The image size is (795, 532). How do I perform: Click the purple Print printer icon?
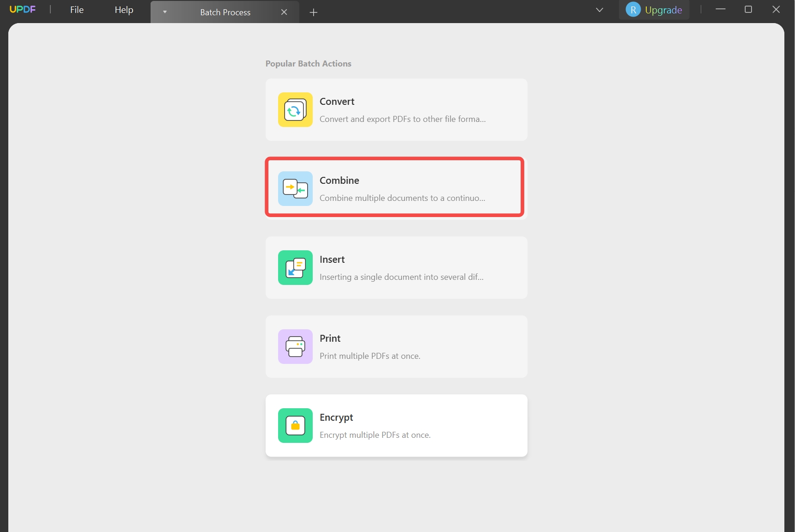(295, 347)
